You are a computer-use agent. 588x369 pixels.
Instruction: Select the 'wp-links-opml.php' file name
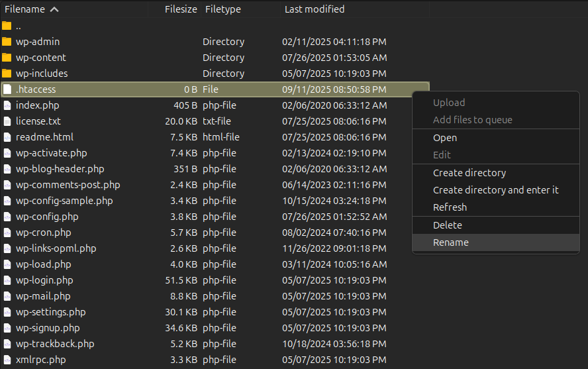(x=56, y=248)
